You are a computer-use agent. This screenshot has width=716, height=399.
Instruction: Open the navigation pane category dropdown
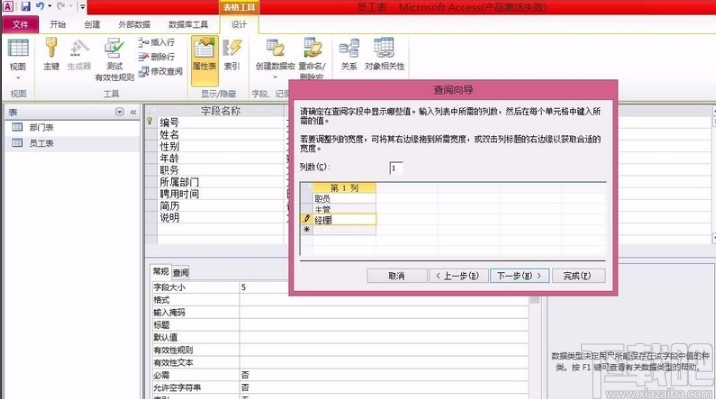tap(119, 112)
